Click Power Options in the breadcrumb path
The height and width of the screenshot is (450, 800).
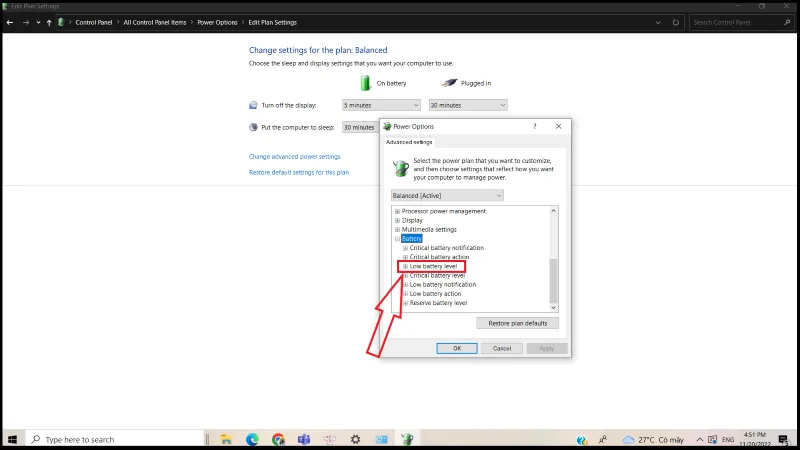217,22
